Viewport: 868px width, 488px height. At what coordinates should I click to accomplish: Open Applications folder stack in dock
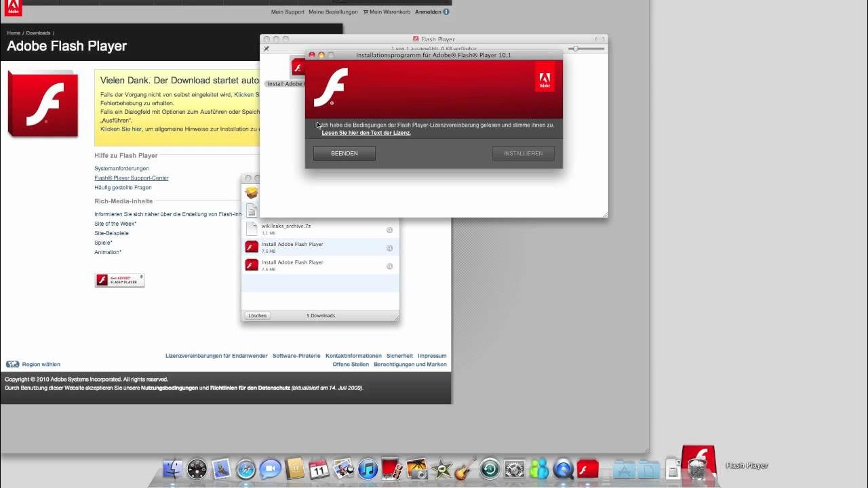click(x=624, y=469)
